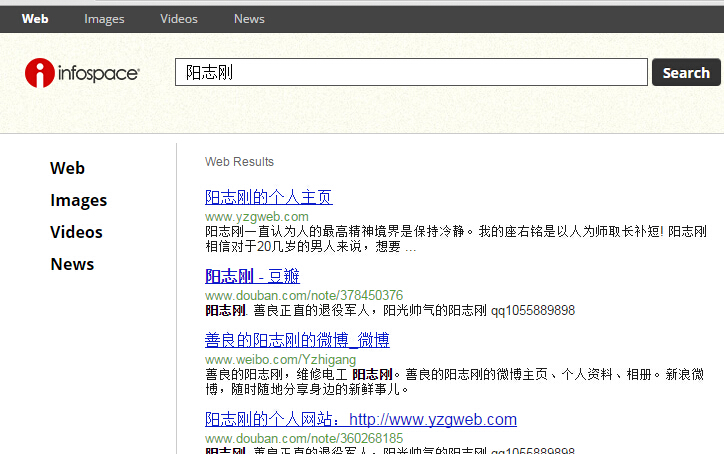The image size is (724, 454).
Task: Click the www.yzgweb.com green URL text
Action: click(x=257, y=217)
